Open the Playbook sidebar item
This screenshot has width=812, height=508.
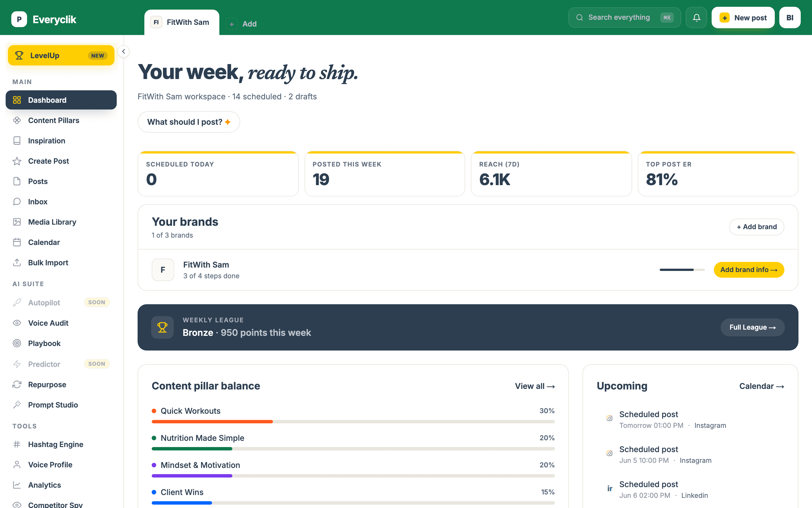(x=61, y=343)
